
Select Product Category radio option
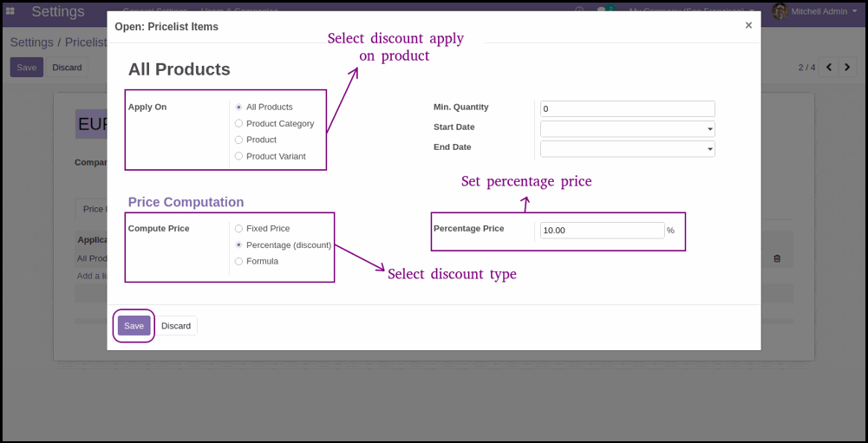(238, 123)
